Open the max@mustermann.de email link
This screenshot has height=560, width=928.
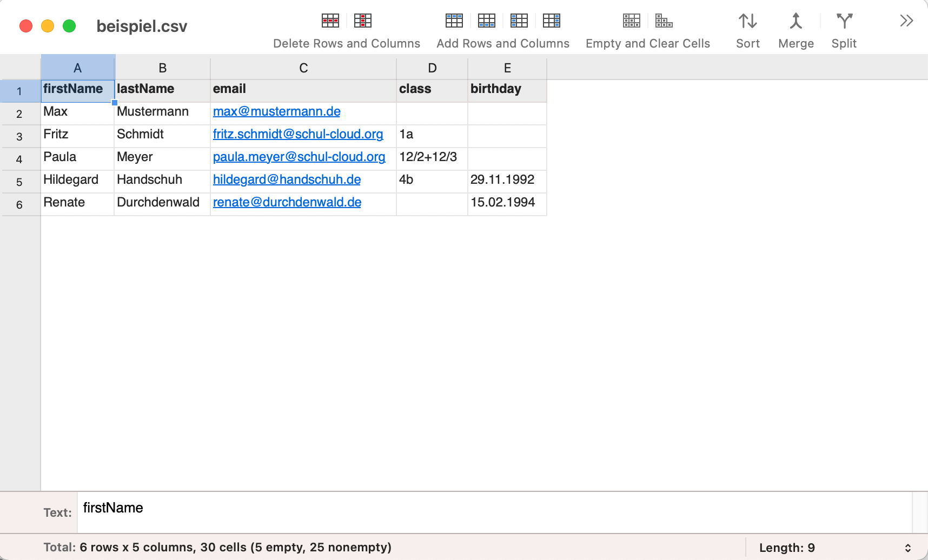[276, 112]
